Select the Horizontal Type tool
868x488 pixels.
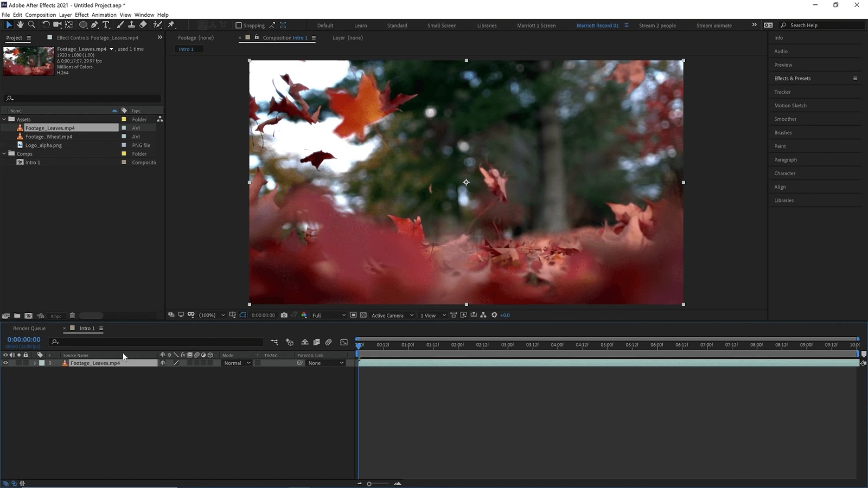[x=106, y=25]
